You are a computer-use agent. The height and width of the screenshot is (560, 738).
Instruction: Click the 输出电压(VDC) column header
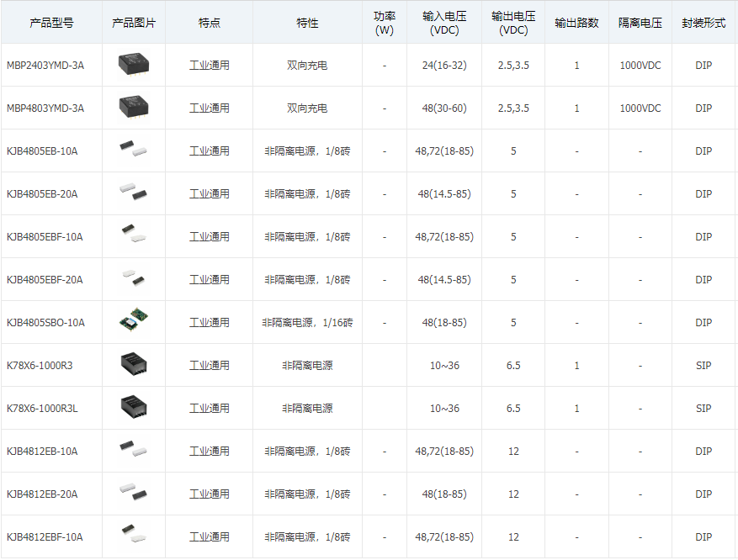(x=513, y=23)
